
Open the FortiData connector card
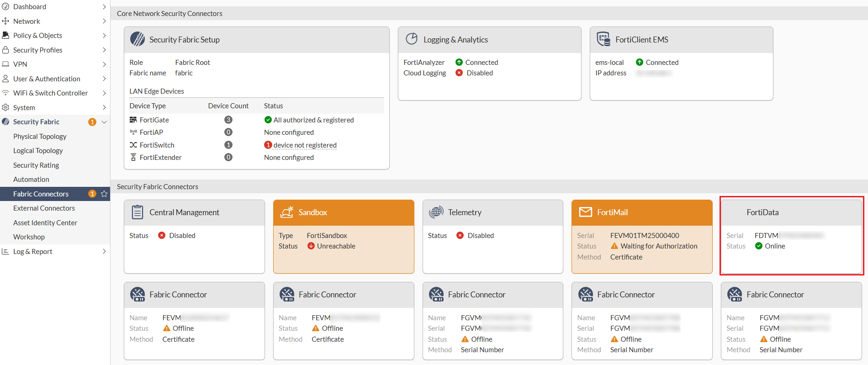[x=791, y=236]
